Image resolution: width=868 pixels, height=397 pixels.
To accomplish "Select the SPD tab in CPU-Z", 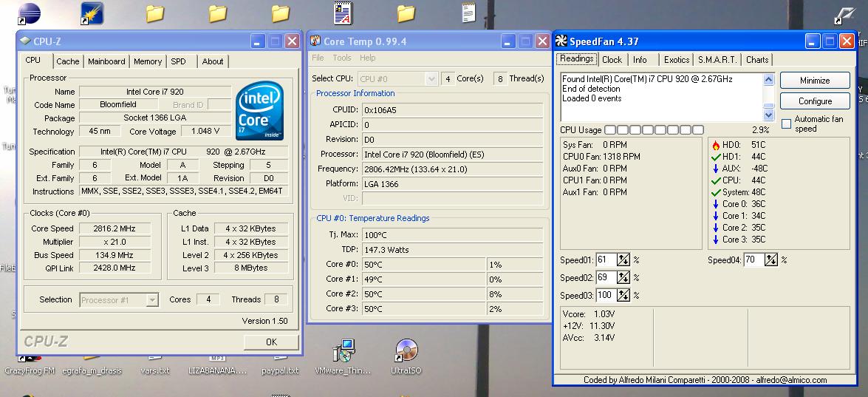I will pyautogui.click(x=178, y=61).
